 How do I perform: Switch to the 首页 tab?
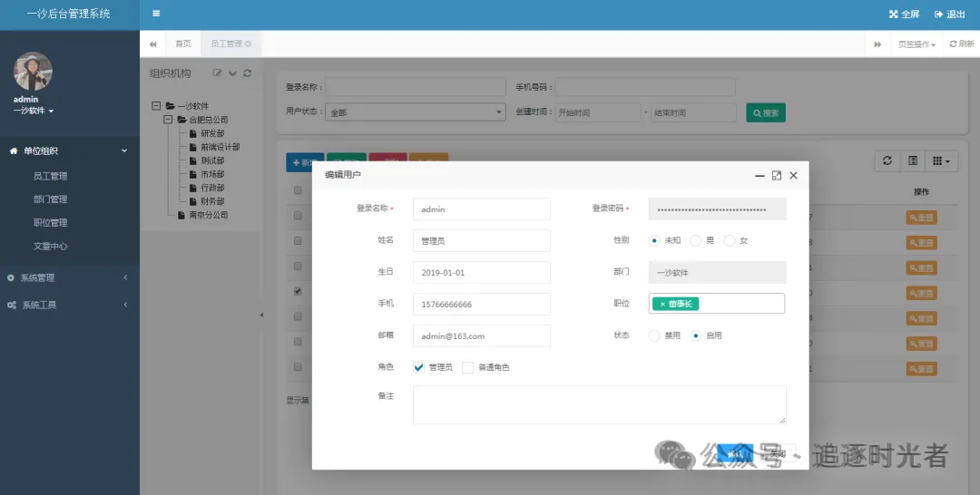182,44
